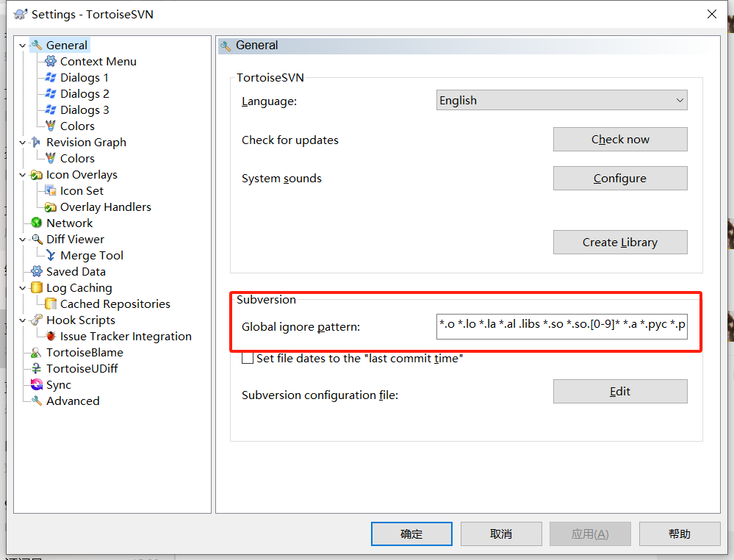Click Edit for Subversion configuration file

coord(620,391)
